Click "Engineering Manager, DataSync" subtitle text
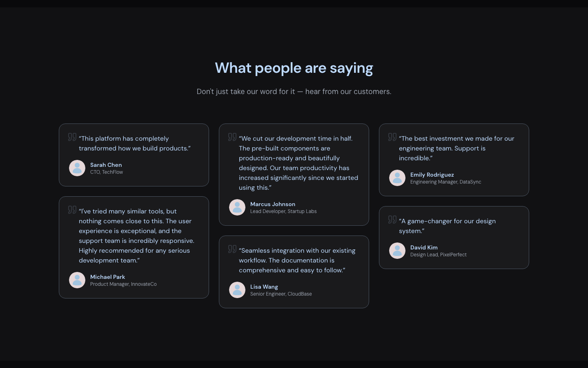The height and width of the screenshot is (368, 588). (x=445, y=182)
